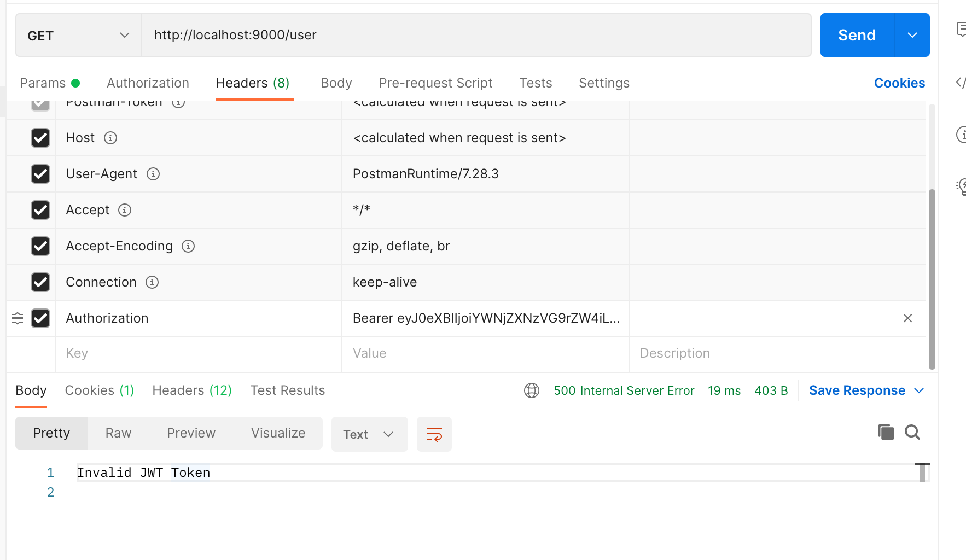Uncheck the Accept-Encoding header checkbox
This screenshot has height=560, width=966.
pyautogui.click(x=40, y=246)
